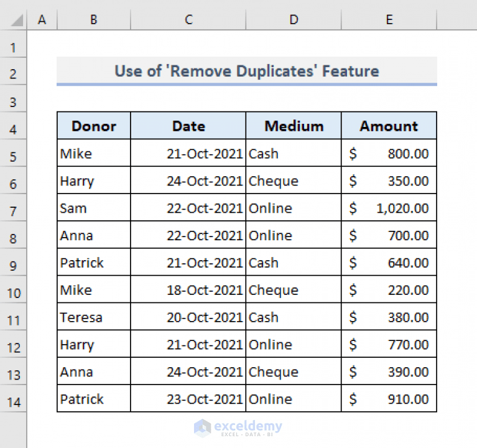This screenshot has width=477, height=448.
Task: Select row 1 header
Action: pos(13,44)
